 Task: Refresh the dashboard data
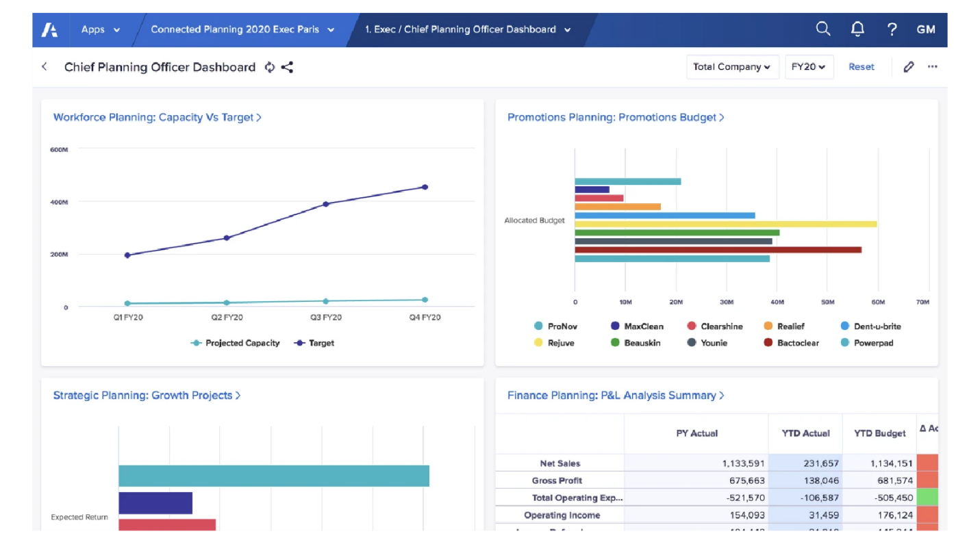[x=269, y=67]
